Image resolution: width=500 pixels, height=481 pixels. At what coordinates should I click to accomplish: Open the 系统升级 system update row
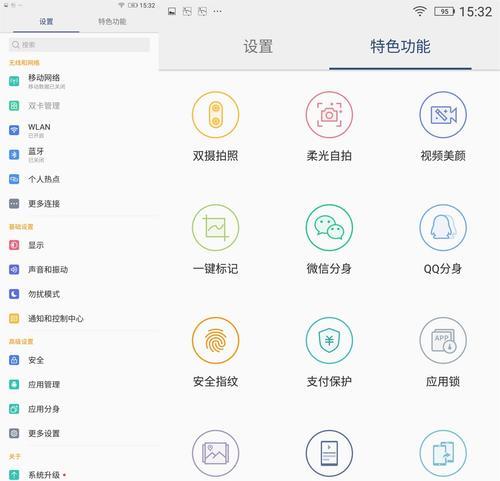point(79,475)
